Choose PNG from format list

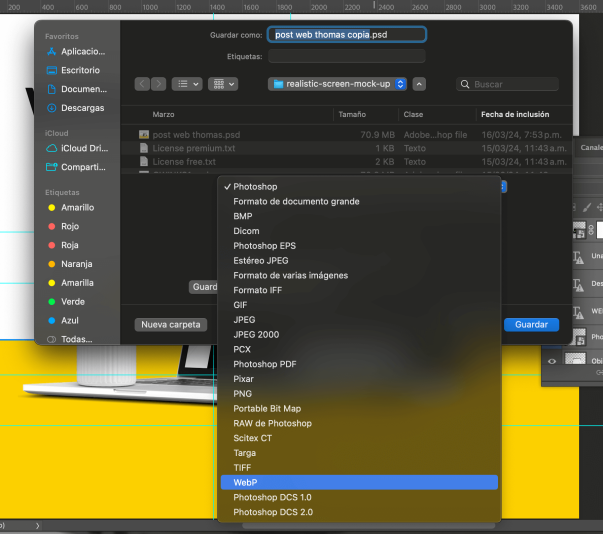click(x=242, y=394)
